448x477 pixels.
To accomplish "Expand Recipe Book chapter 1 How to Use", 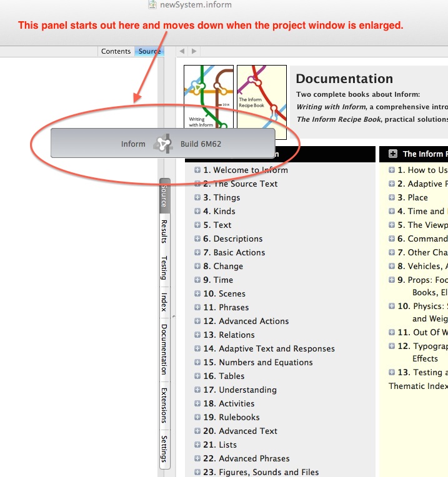I will pos(392,170).
